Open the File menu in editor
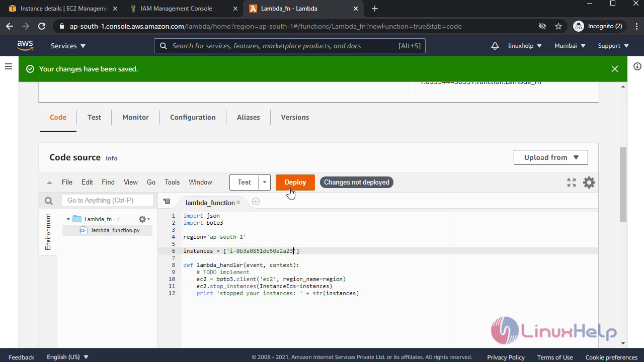Viewport: 644px width, 362px height. click(67, 183)
